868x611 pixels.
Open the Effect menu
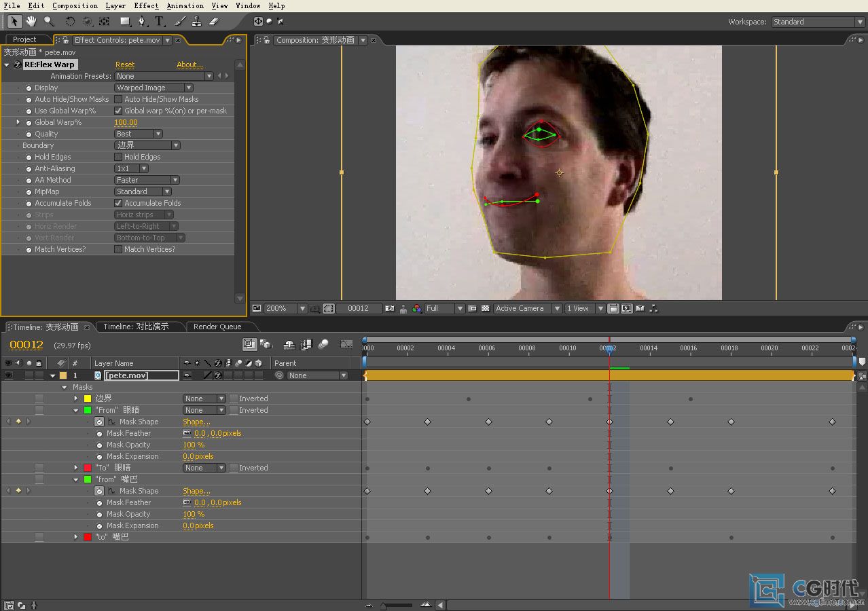pyautogui.click(x=146, y=5)
